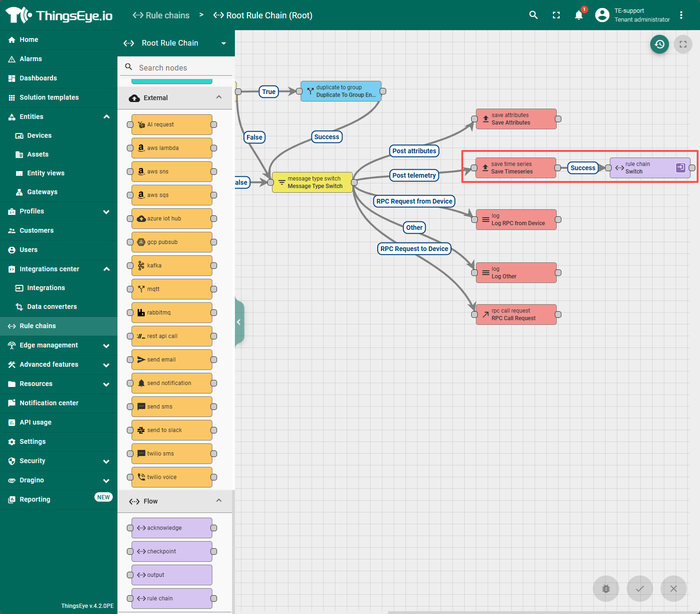
Task: Open Dashboards in the sidebar
Action: (x=38, y=78)
